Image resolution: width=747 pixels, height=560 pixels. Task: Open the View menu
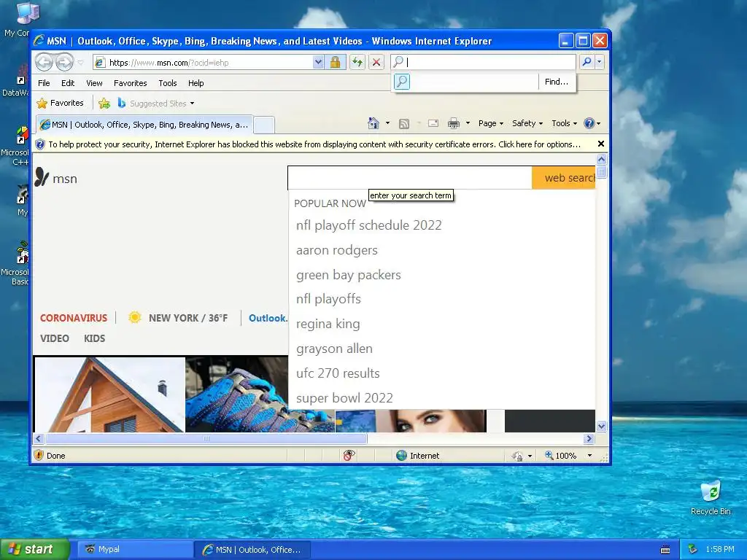point(94,83)
